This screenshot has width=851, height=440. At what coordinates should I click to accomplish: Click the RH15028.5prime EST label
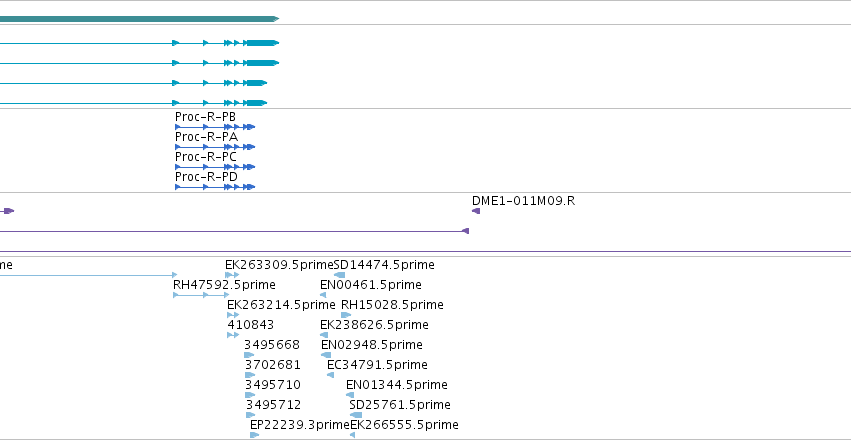tap(392, 305)
